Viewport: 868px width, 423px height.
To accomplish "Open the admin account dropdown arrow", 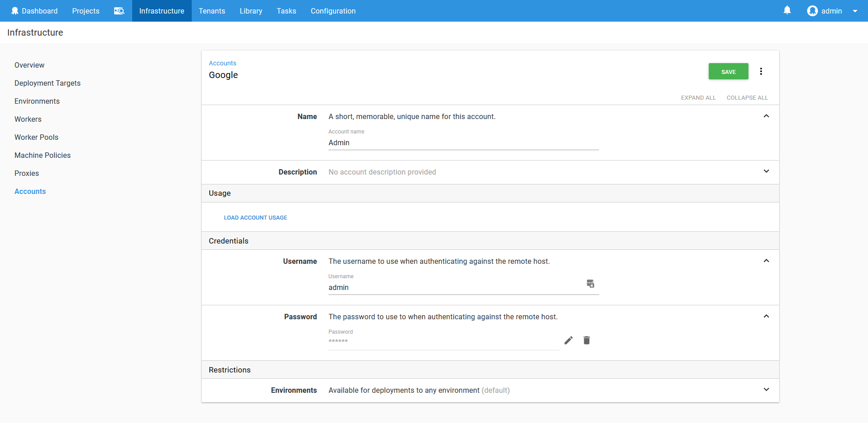I will [856, 10].
